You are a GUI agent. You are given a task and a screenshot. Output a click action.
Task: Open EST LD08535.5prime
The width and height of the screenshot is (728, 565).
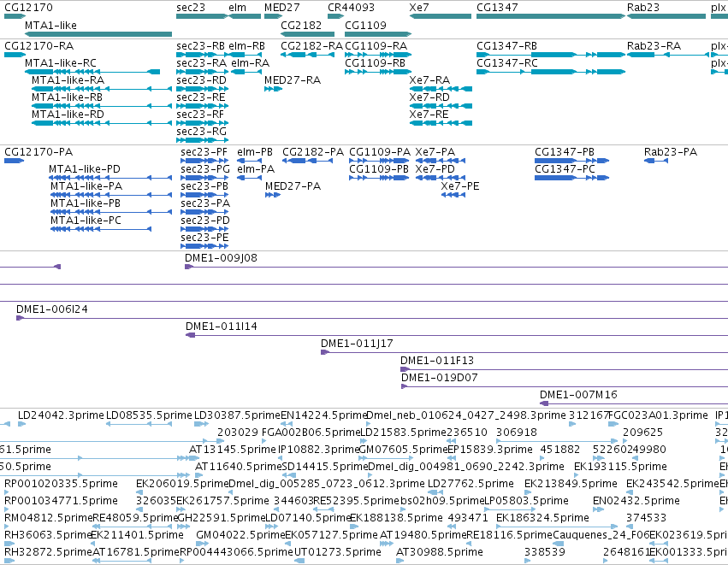click(x=139, y=424)
